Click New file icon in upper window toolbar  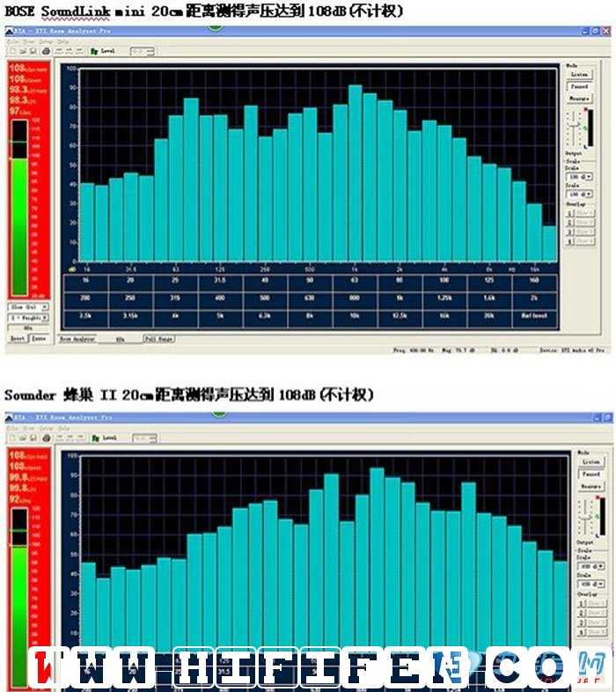coord(13,51)
